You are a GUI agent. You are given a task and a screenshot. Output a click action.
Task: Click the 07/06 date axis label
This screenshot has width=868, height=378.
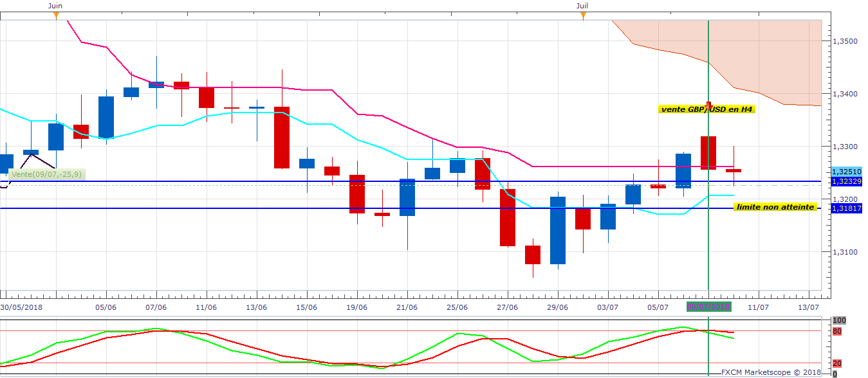pos(156,307)
